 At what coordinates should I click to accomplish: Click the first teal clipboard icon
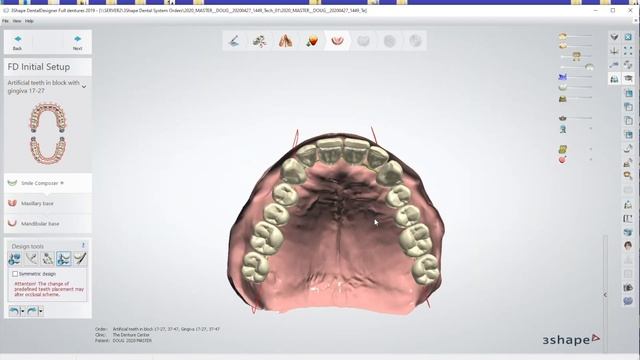pos(628,93)
